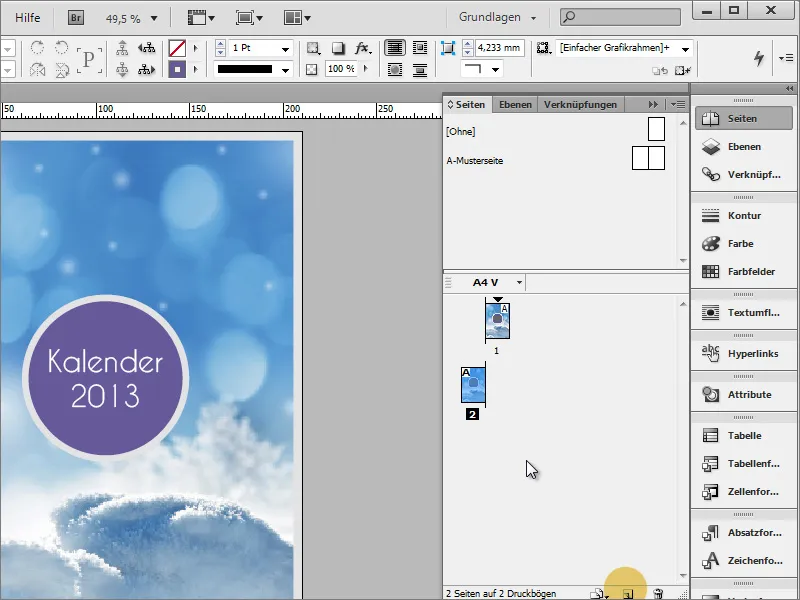Enable no text wrap button
The height and width of the screenshot is (600, 800).
coord(394,48)
